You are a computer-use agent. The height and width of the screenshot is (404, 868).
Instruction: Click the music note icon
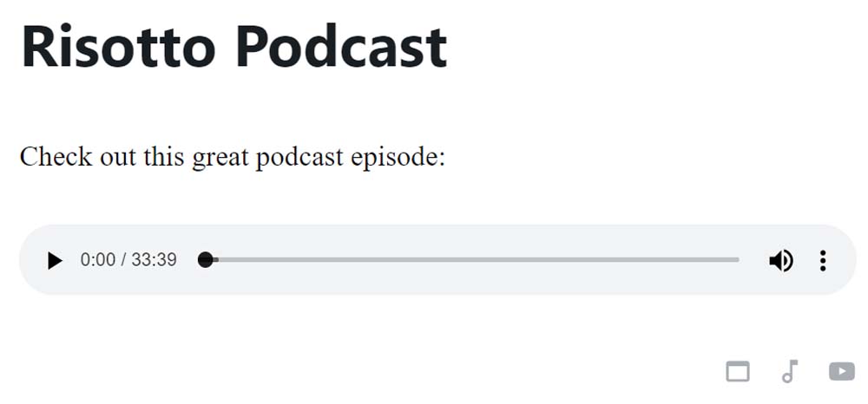tap(790, 371)
